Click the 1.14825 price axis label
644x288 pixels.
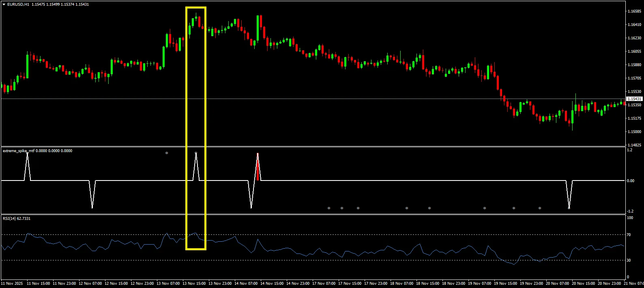pyautogui.click(x=634, y=145)
